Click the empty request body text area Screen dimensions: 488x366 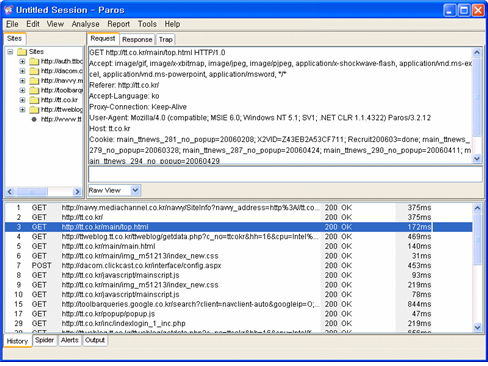(x=285, y=174)
